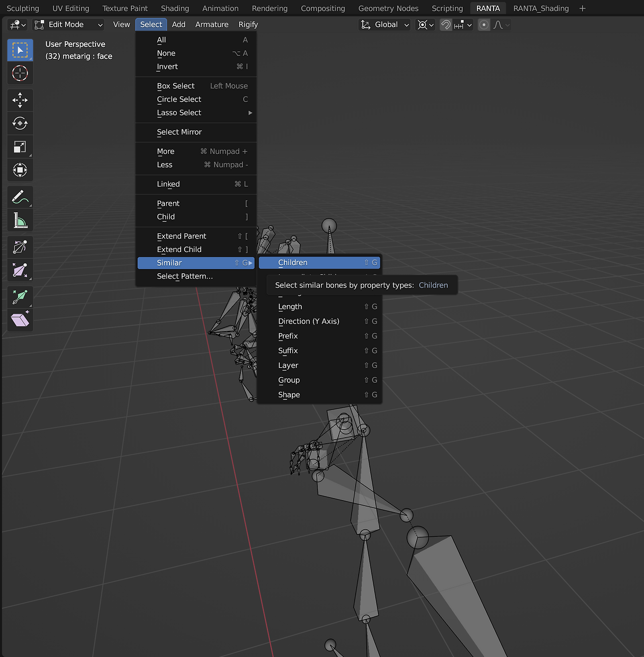Choose None to deselect all bones
Screen dimensions: 644x657
point(196,53)
